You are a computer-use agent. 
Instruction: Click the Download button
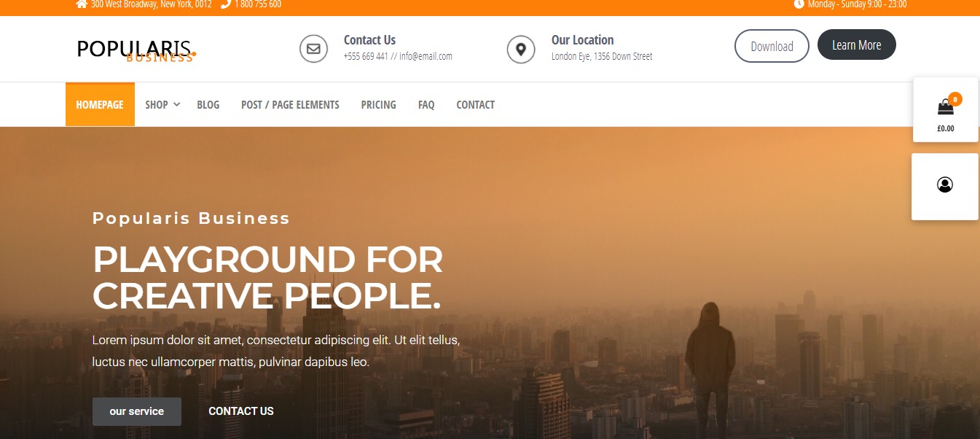[x=772, y=46]
